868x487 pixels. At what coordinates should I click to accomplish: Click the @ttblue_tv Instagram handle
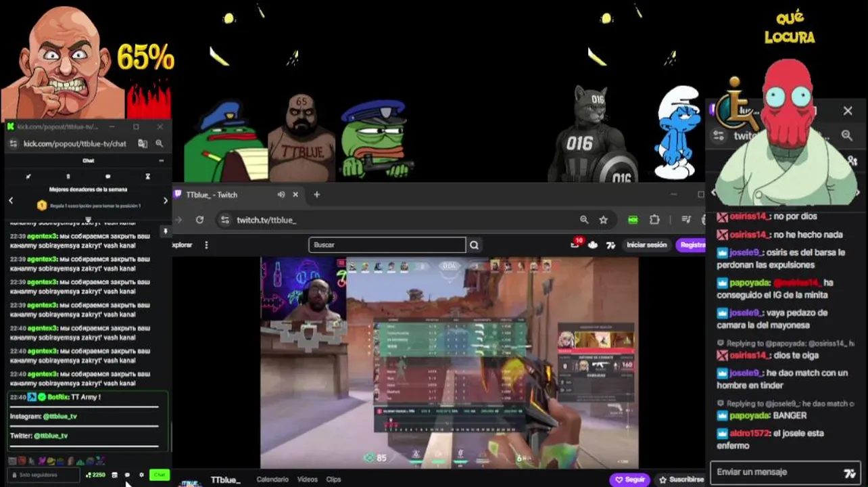(x=59, y=417)
